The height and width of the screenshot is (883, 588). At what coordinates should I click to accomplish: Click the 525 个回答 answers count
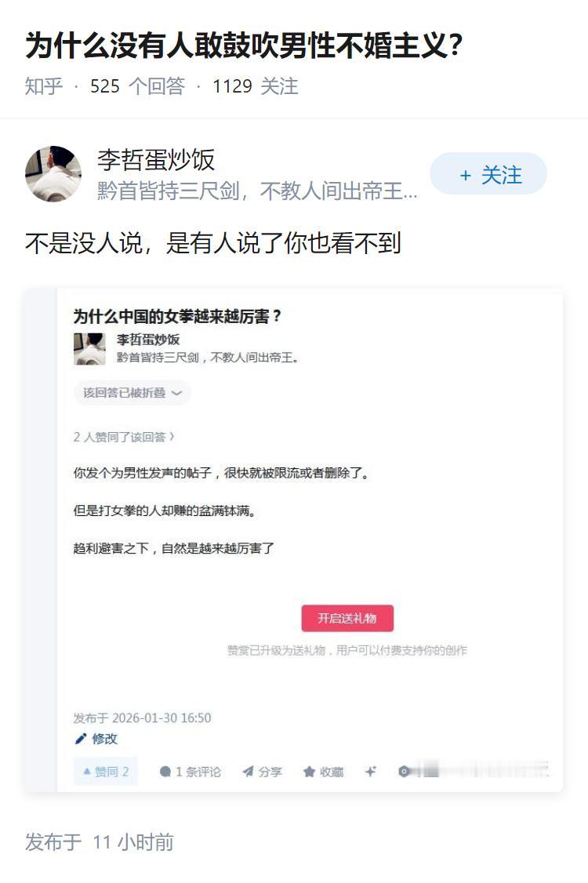pos(137,86)
